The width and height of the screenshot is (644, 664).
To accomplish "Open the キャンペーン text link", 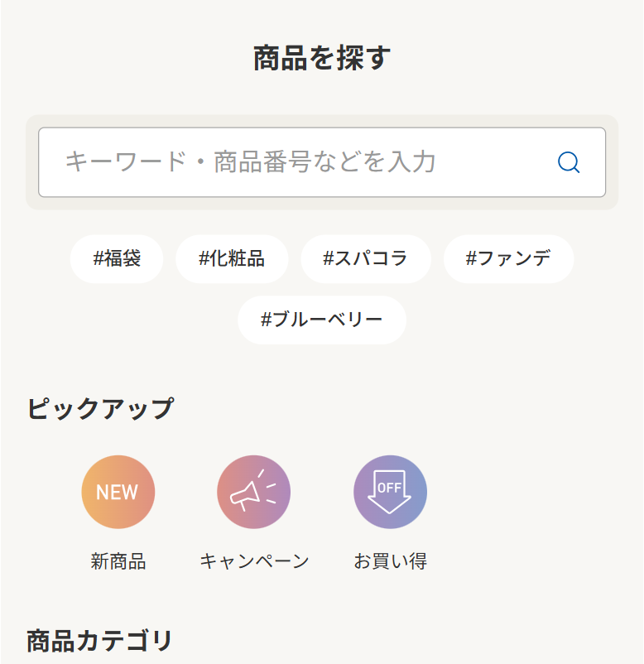I will [254, 561].
